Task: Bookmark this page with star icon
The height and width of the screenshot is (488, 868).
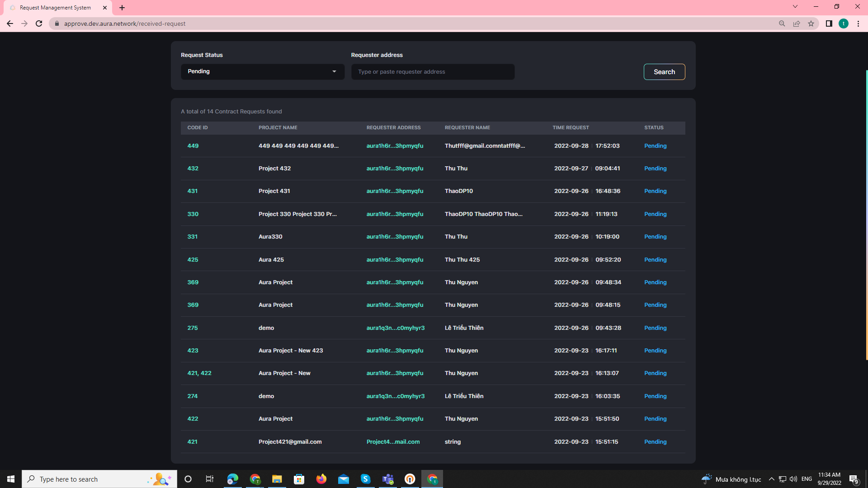Action: (811, 23)
